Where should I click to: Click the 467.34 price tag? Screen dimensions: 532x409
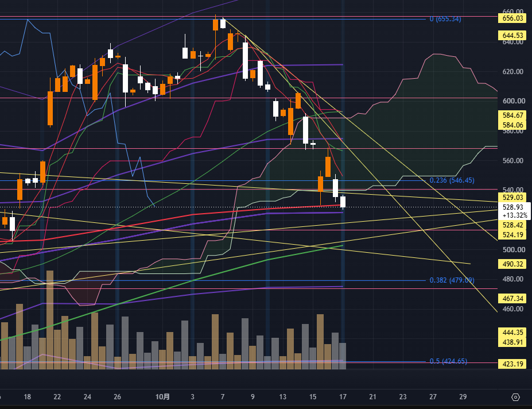point(512,298)
